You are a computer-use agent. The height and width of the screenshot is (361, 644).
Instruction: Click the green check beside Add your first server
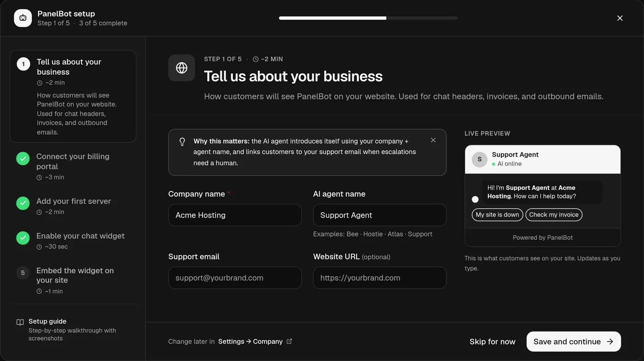coord(23,203)
